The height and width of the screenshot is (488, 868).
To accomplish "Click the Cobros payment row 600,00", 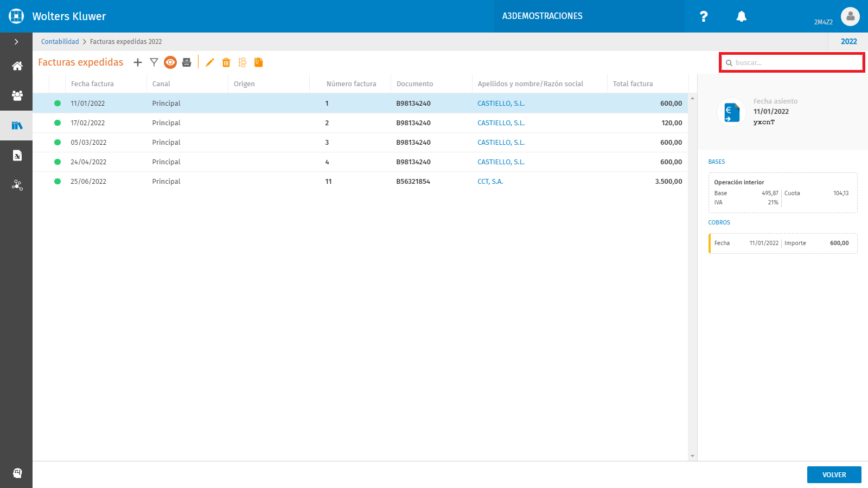I will point(783,243).
